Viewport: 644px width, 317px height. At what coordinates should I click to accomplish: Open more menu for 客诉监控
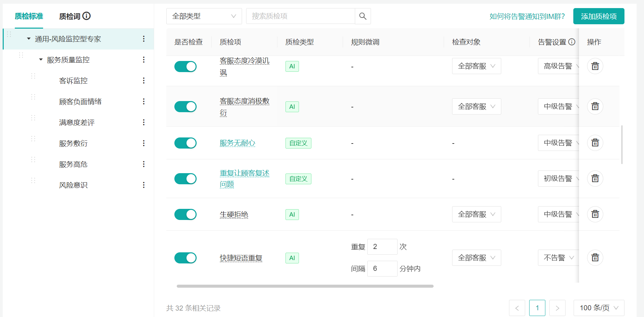click(x=144, y=81)
